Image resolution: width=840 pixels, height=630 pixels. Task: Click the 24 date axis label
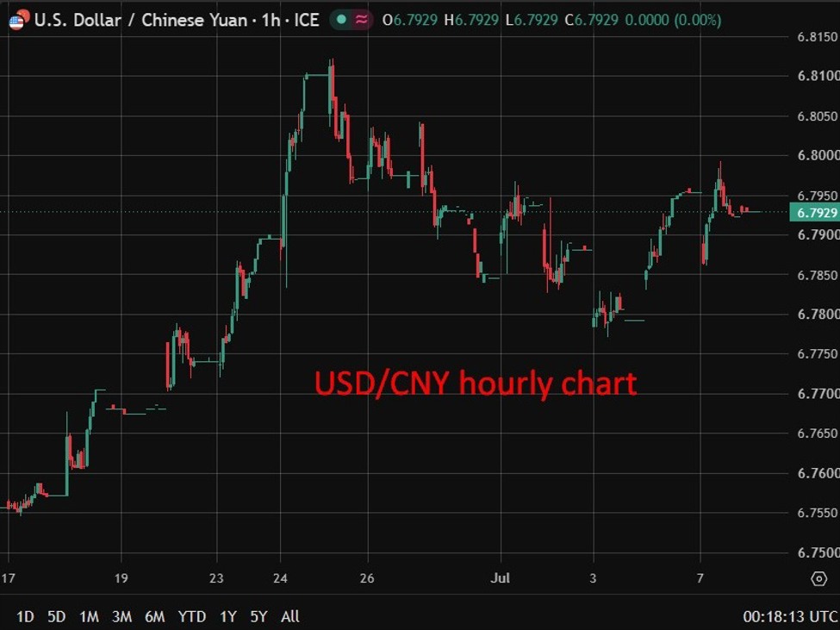click(x=280, y=578)
